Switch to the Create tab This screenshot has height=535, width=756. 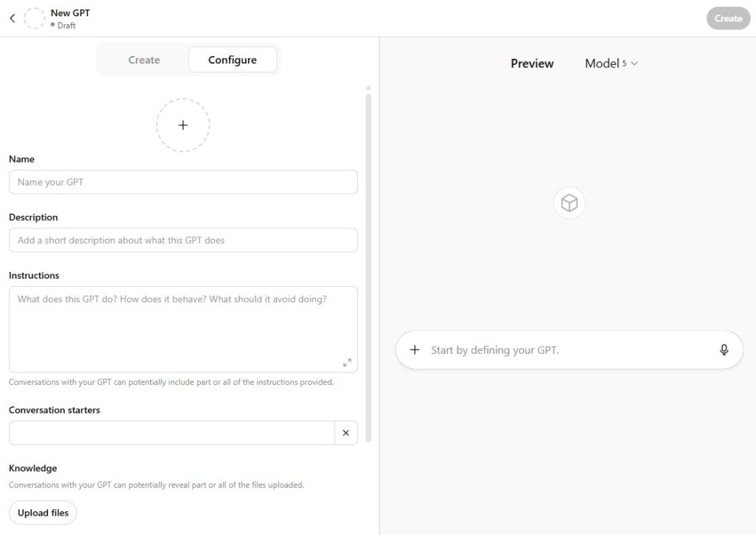tap(144, 60)
